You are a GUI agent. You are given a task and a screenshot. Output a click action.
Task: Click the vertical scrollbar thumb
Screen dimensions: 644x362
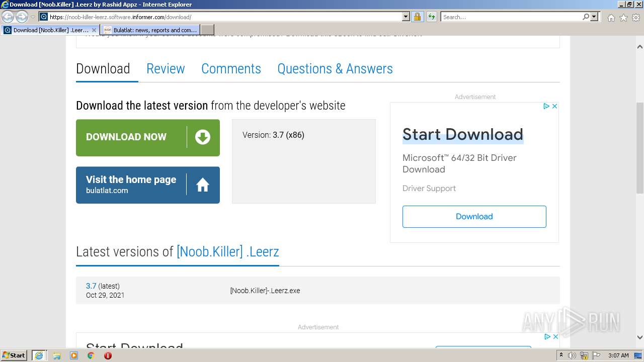click(x=640, y=147)
